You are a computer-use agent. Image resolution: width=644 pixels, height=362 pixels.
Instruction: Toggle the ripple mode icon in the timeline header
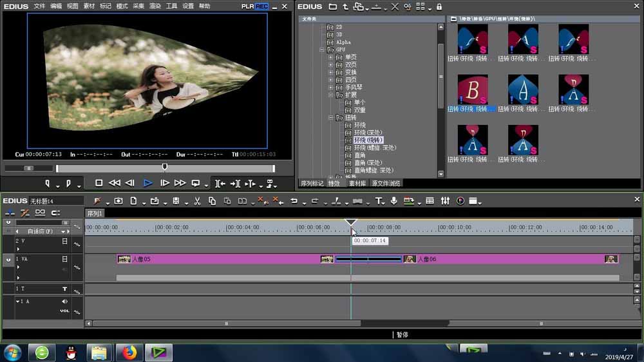pyautogui.click(x=24, y=213)
